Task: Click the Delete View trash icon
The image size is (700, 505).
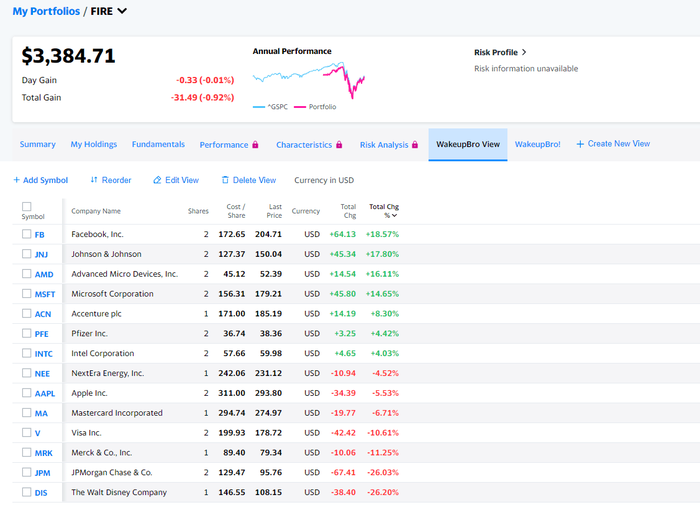Action: [224, 180]
